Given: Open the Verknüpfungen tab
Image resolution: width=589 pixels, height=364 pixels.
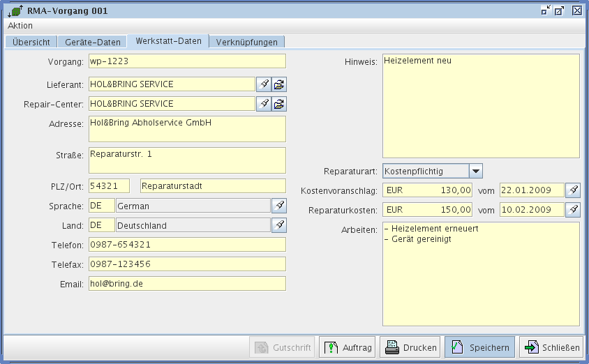Looking at the screenshot, I should (x=247, y=42).
